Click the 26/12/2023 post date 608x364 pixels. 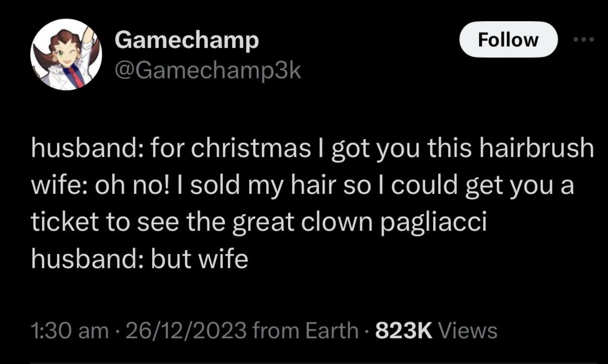[186, 331]
